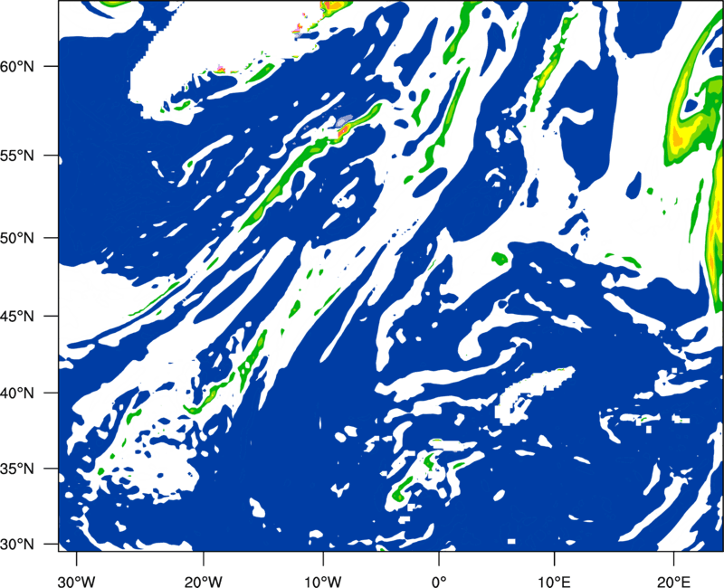Image resolution: width=724 pixels, height=588 pixels.
Task: Click the 20°E longitude label
Action: click(673, 581)
